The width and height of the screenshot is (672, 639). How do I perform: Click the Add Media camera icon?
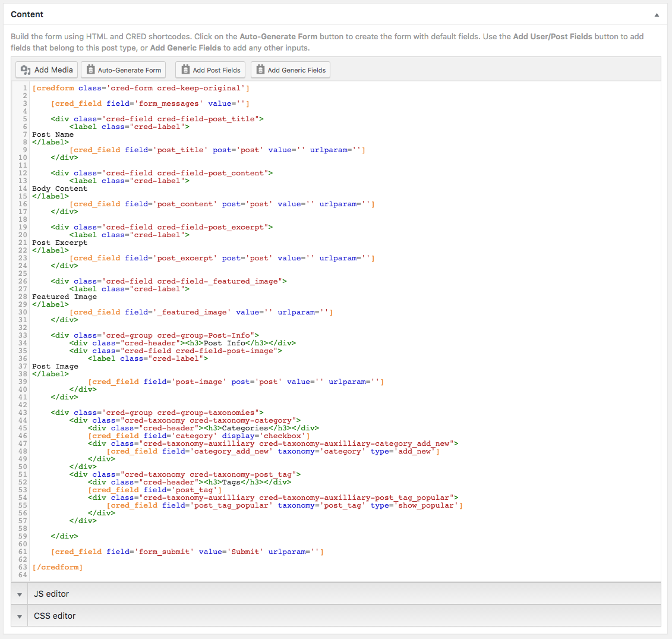(26, 70)
